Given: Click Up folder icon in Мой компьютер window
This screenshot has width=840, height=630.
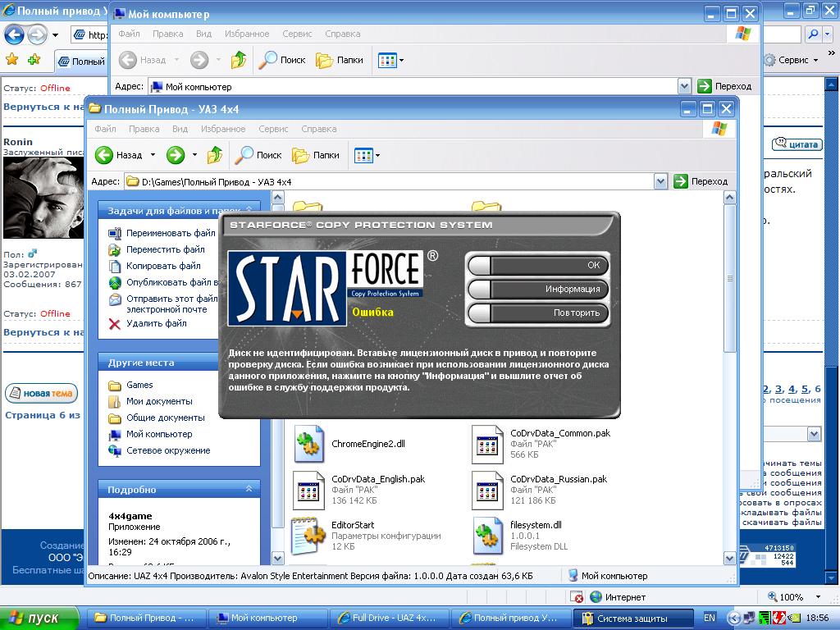Looking at the screenshot, I should tap(239, 60).
